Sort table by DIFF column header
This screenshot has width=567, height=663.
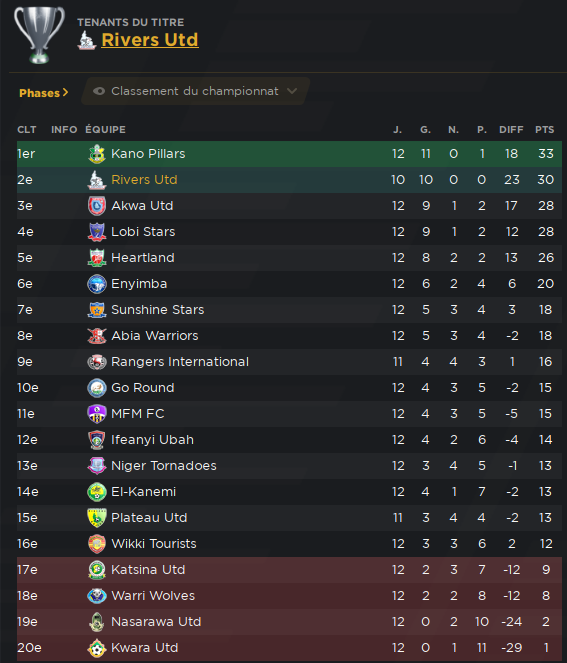pyautogui.click(x=511, y=129)
